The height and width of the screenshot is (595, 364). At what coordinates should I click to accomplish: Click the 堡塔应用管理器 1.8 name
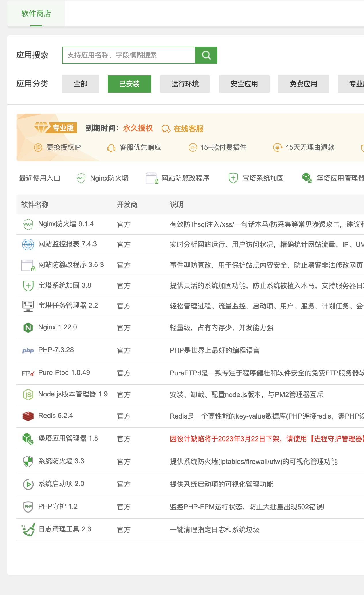tap(68, 438)
